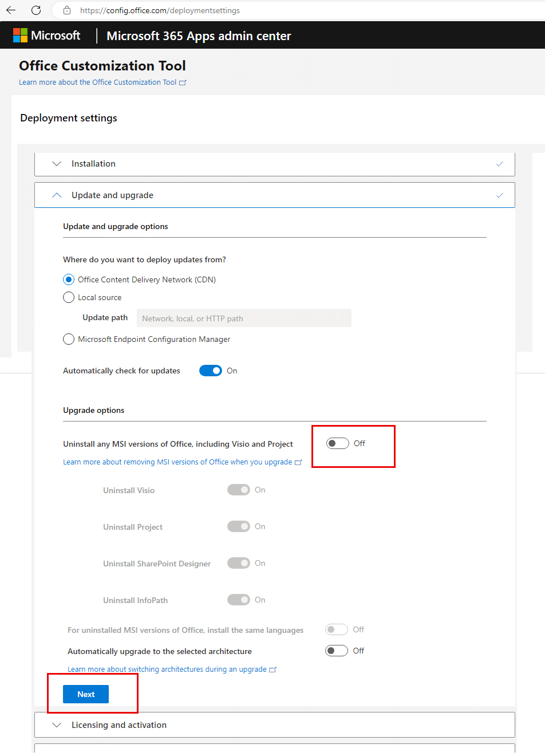Select Microsoft Endpoint Configuration Manager option
The width and height of the screenshot is (545, 756).
tap(69, 339)
